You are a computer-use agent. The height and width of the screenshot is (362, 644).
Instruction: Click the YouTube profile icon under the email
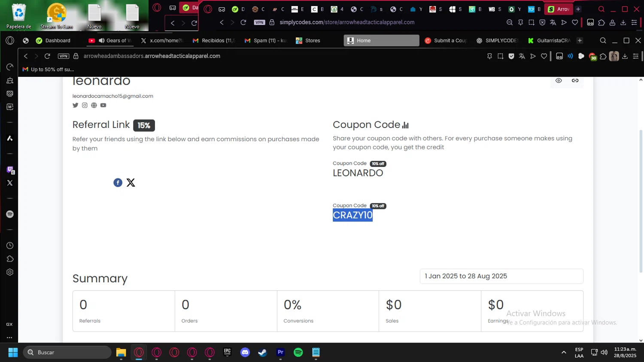point(103,105)
